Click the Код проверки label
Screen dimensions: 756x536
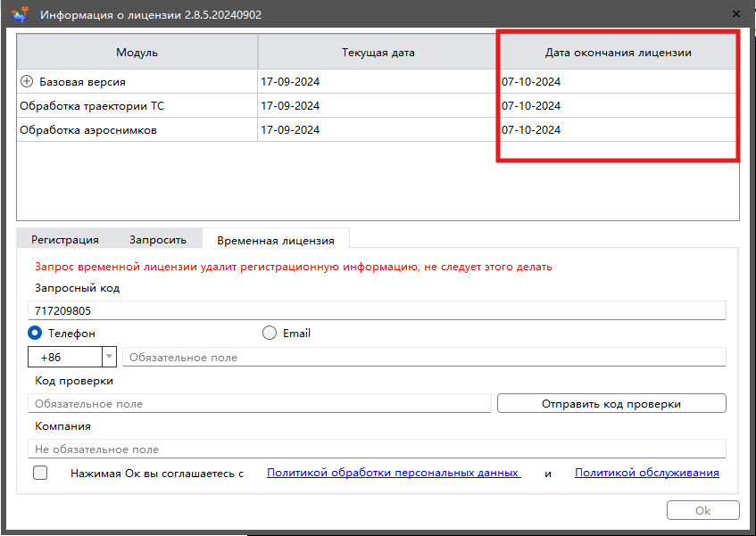(74, 381)
